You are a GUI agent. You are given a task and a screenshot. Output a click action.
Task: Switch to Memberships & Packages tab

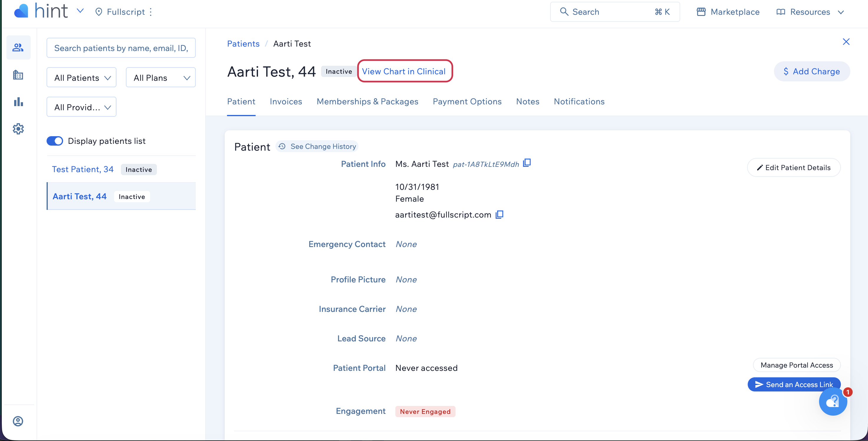367,101
